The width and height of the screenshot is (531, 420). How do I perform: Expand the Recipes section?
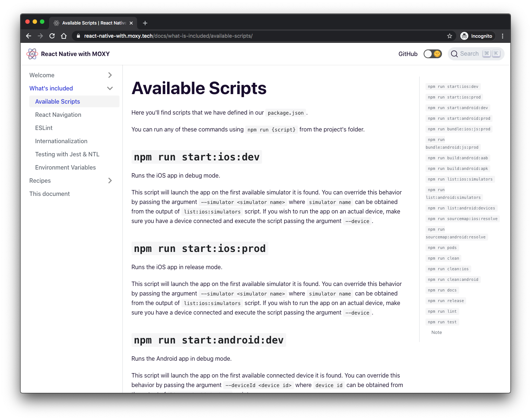[110, 181]
